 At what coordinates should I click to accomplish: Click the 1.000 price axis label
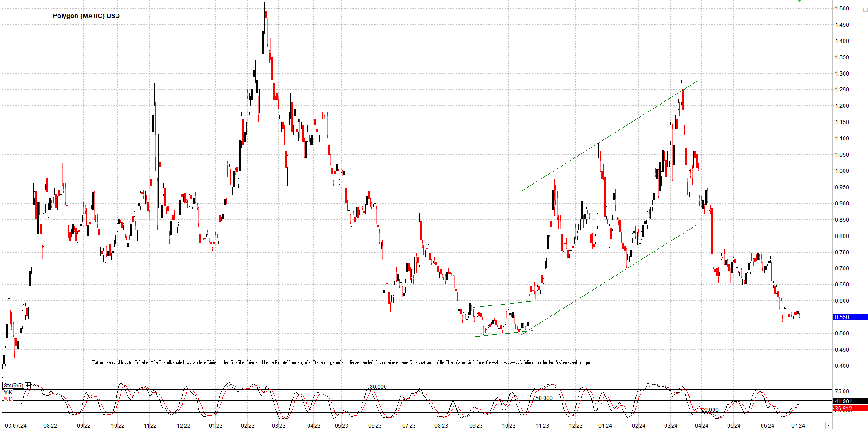point(842,171)
